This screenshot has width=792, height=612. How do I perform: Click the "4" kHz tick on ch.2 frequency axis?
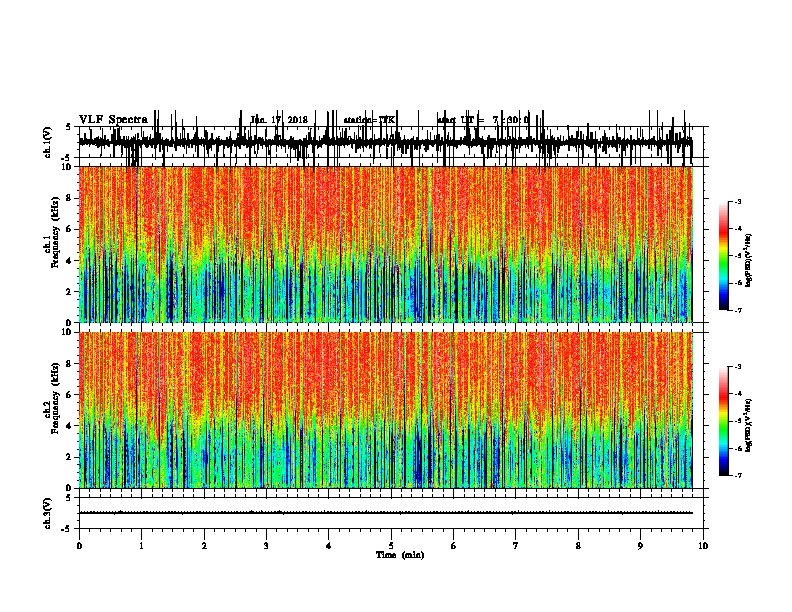[70, 426]
